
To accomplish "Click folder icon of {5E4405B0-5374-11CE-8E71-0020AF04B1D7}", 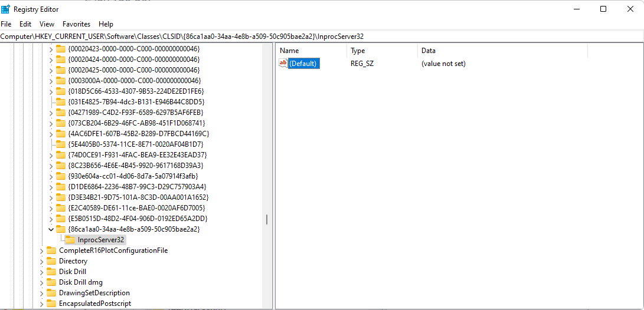I will click(61, 144).
